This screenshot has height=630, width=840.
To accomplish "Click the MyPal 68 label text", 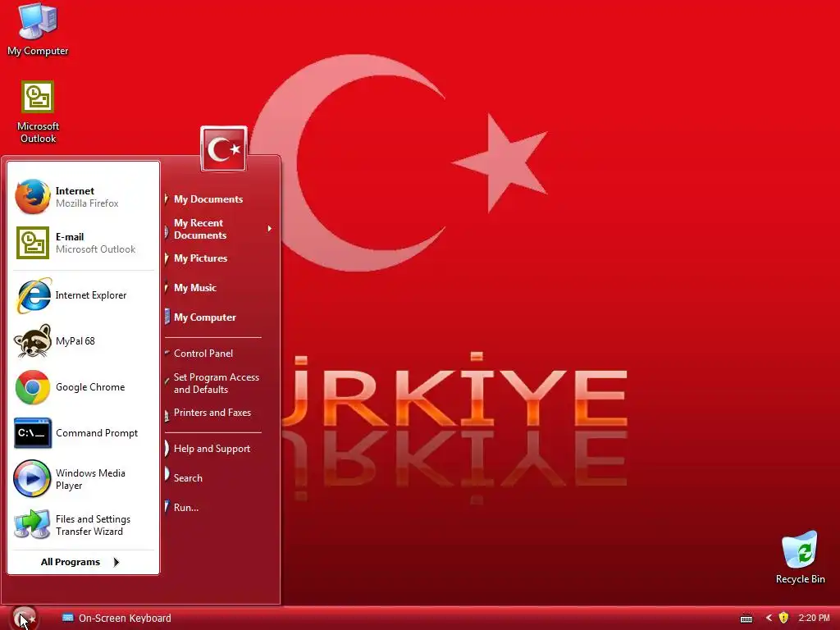I will click(75, 341).
